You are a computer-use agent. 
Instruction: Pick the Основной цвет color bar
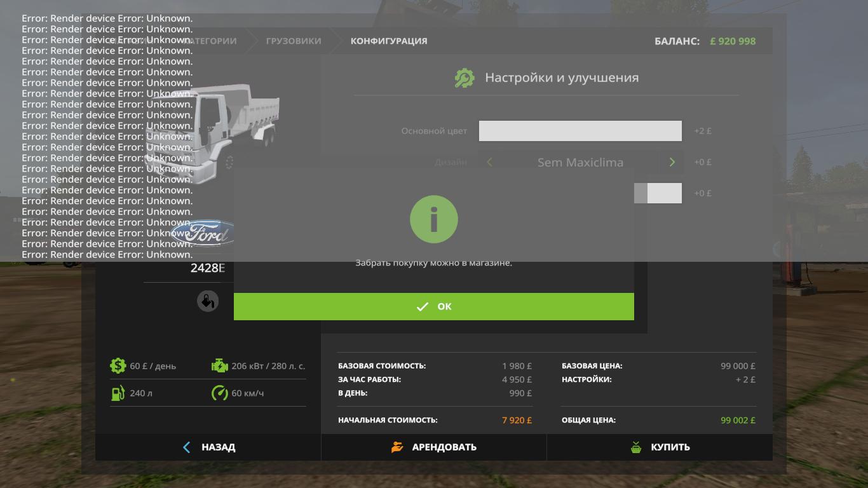coord(580,131)
